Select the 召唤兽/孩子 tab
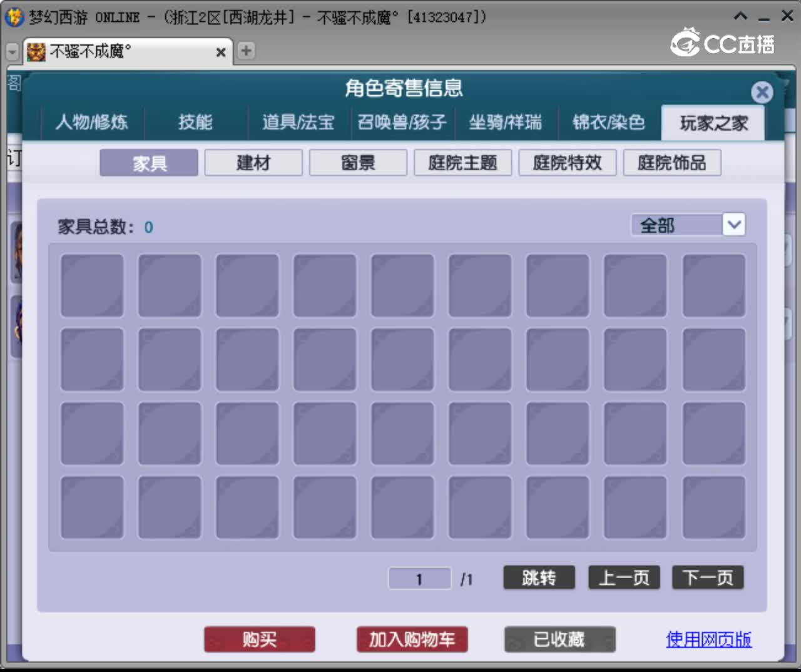 click(402, 122)
